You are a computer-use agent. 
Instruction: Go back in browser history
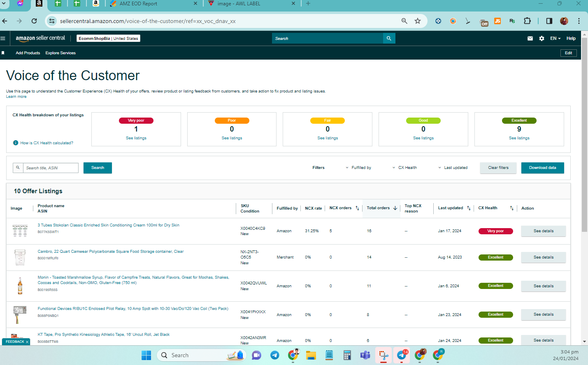(x=5, y=21)
